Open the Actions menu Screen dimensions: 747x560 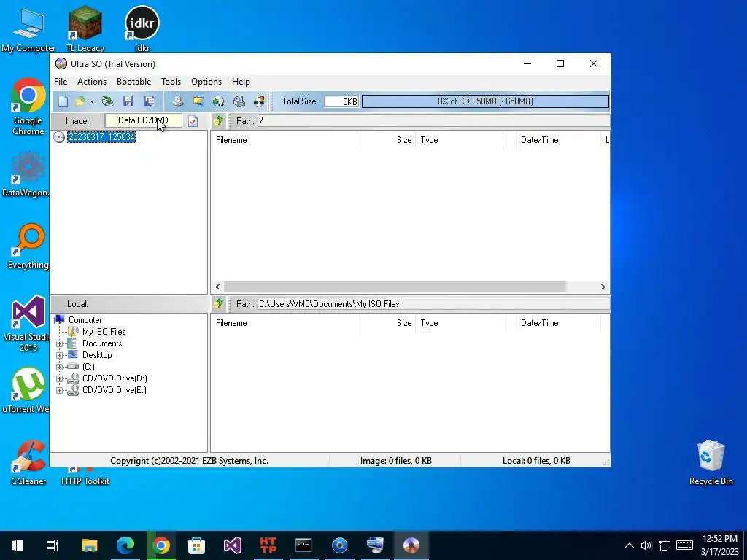92,82
